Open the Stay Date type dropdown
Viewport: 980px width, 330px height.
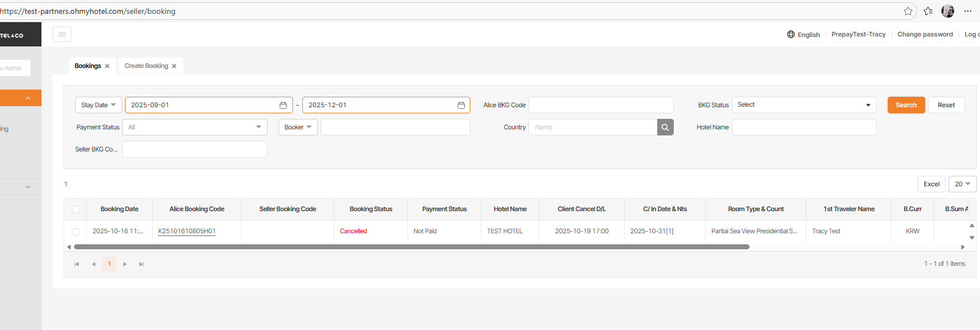pos(99,105)
